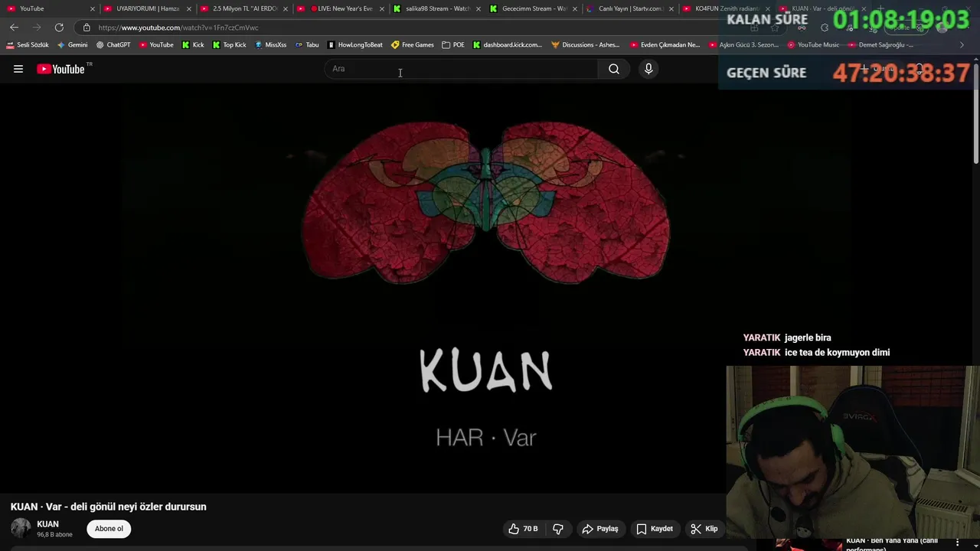980x551 pixels.
Task: Create a clip with Klip button
Action: 704,529
